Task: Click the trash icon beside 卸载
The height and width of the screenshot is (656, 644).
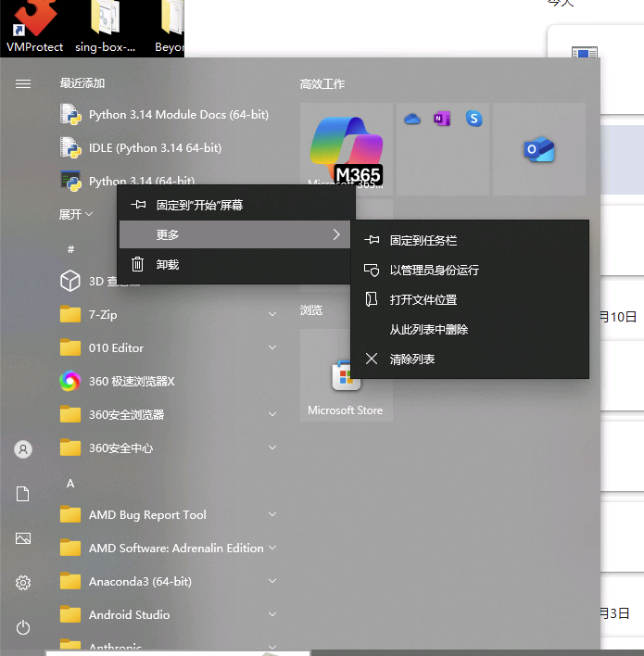Action: [138, 264]
